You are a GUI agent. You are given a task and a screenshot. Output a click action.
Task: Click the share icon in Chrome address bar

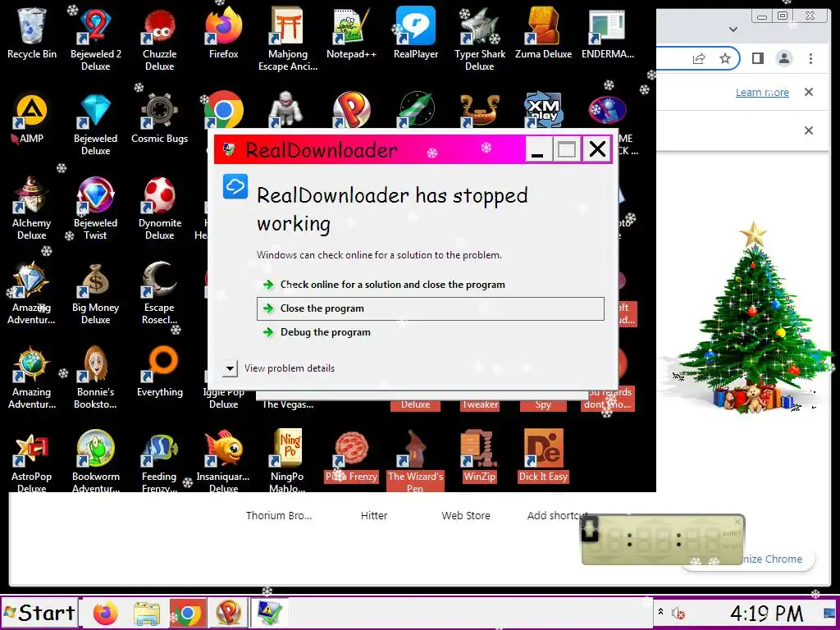coord(699,58)
